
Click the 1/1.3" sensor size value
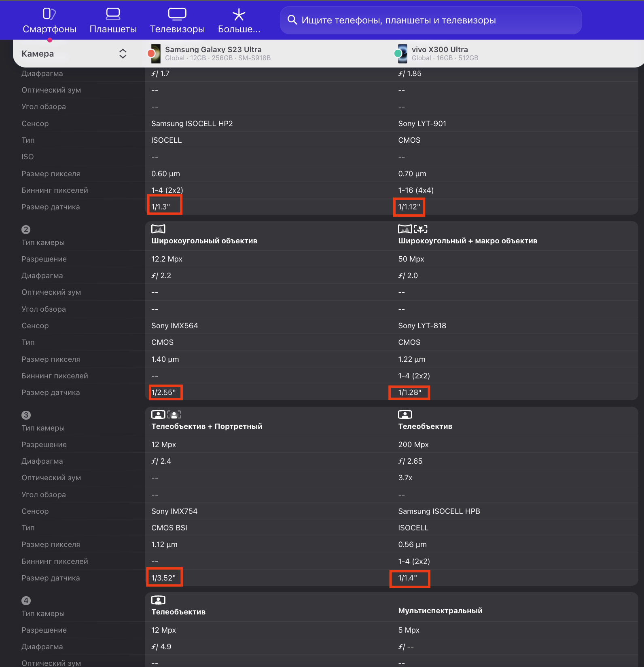[161, 207]
